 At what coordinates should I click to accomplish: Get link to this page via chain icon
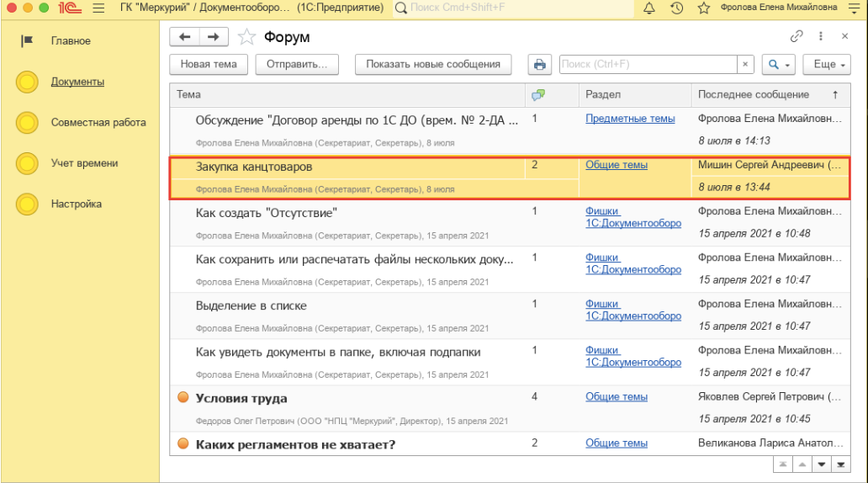797,37
